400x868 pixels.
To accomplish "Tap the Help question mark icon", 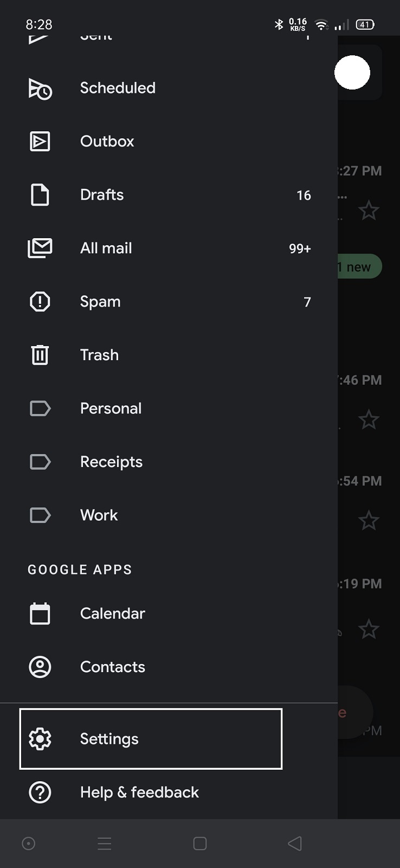I will [x=40, y=792].
